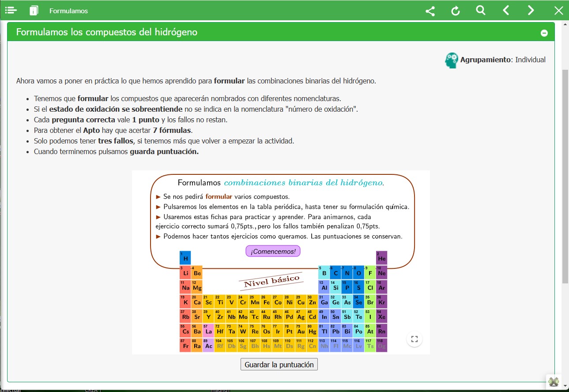Click the Be element tile
The height and width of the screenshot is (392, 569).
(197, 272)
